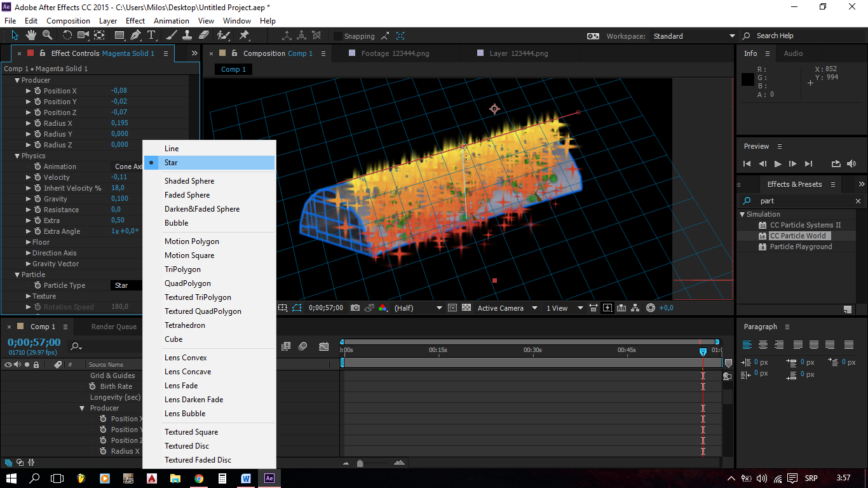Click left align text in Paragraph panel
Screen dimensions: 868x488
(x=747, y=345)
